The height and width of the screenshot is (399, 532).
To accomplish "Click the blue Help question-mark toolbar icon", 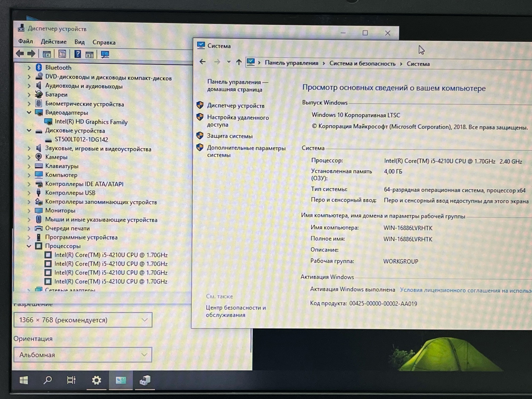I will point(78,54).
